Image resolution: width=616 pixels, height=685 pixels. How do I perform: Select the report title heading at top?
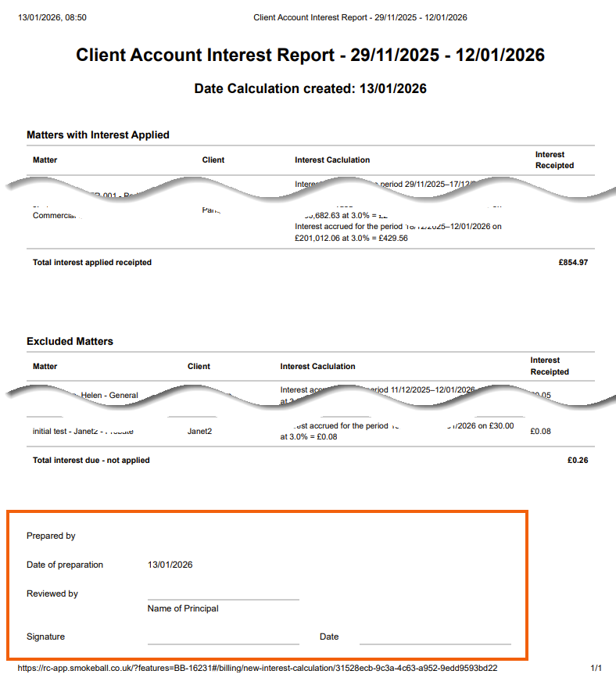click(310, 56)
